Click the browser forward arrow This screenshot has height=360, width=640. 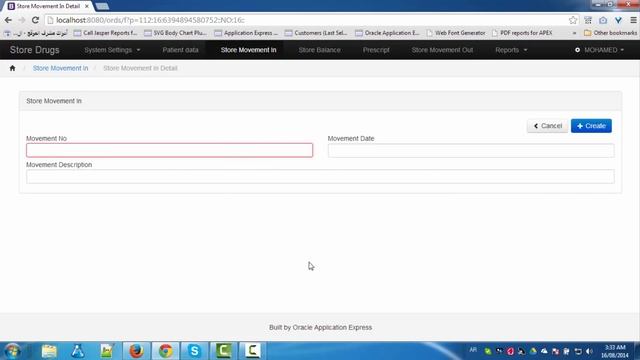coord(22,20)
